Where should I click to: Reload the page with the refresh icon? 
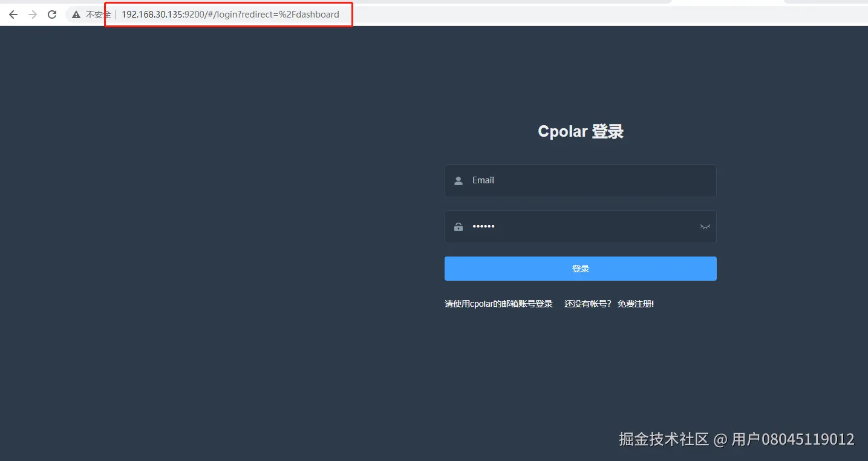click(52, 15)
